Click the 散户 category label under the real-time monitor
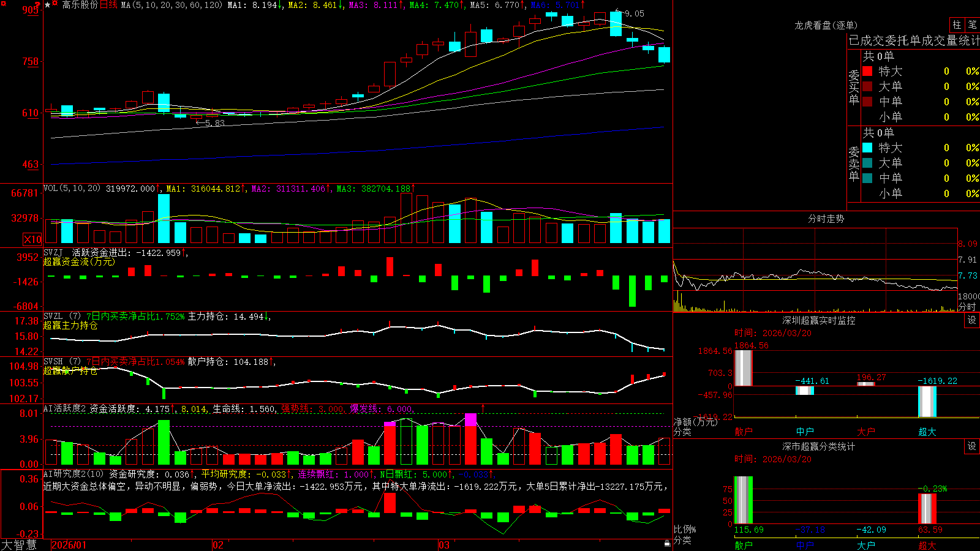This screenshot has height=551, width=980. click(743, 432)
